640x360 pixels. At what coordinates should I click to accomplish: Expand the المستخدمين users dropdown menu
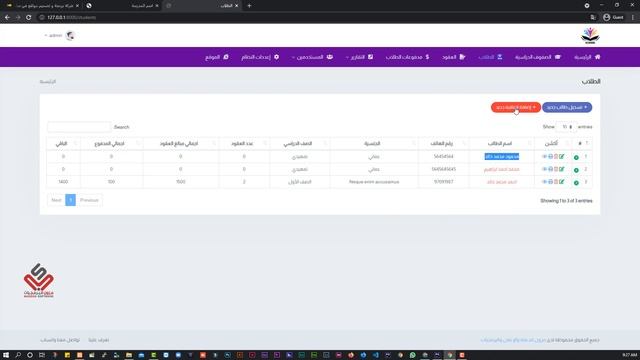click(x=312, y=57)
